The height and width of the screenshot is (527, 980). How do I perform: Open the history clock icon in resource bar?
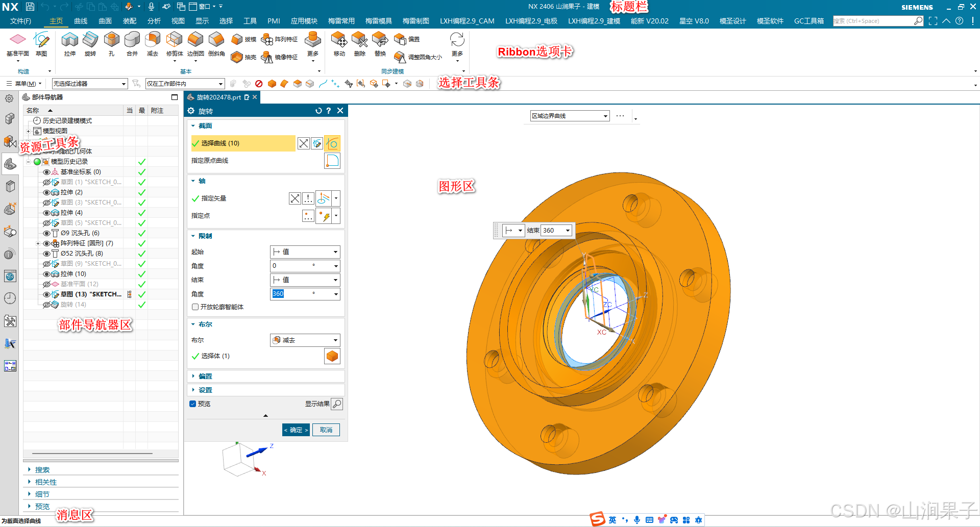(10, 298)
